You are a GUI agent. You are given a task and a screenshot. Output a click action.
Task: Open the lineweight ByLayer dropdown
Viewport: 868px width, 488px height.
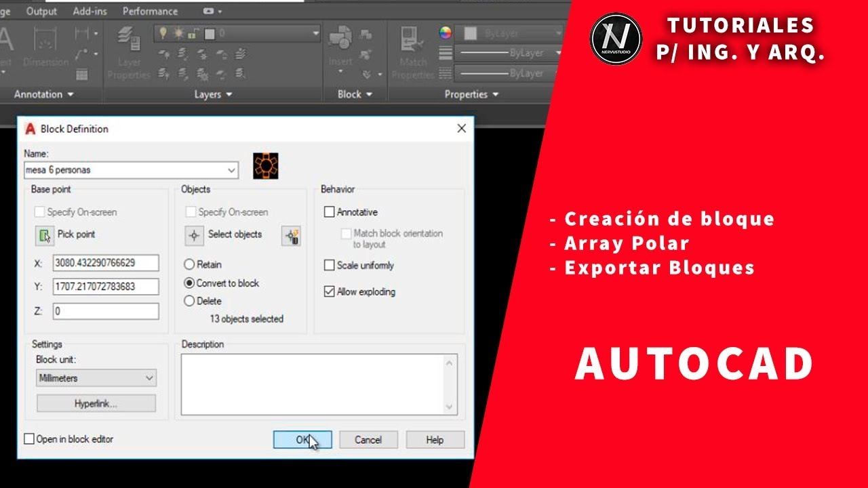click(558, 53)
